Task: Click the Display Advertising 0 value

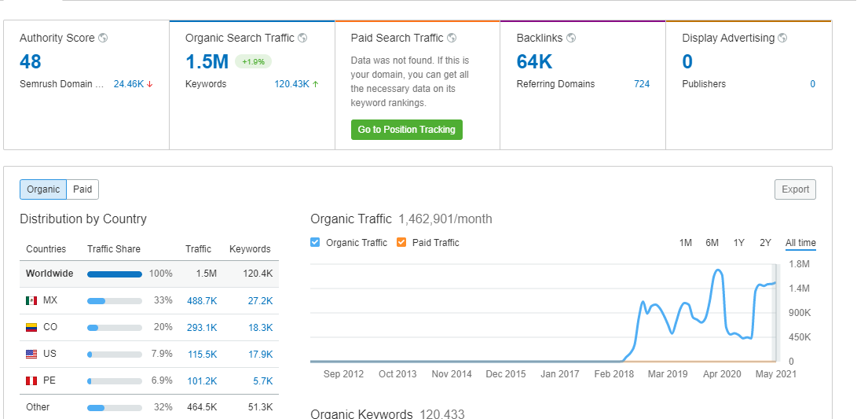Action: (x=687, y=61)
